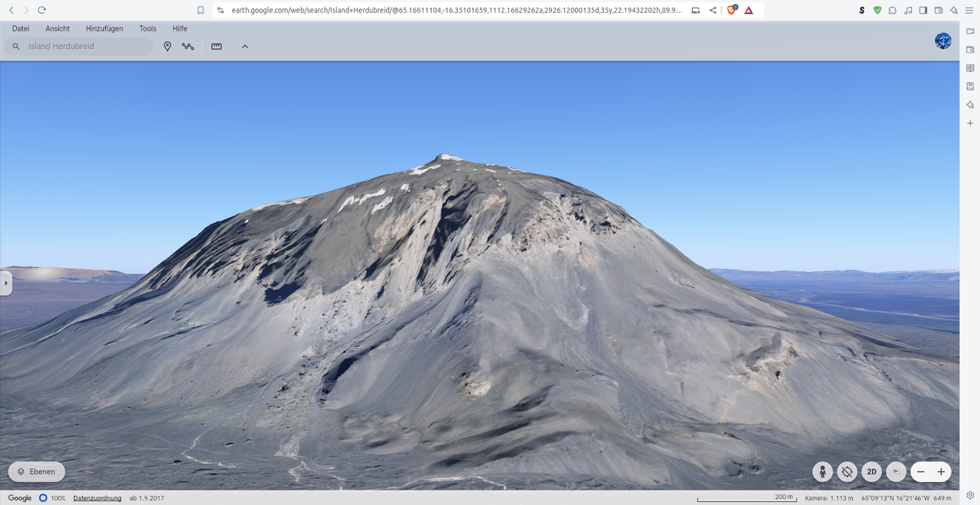Click the coordinates 65°09'13"N 16°21'46"W
The height and width of the screenshot is (505, 980).
point(895,498)
